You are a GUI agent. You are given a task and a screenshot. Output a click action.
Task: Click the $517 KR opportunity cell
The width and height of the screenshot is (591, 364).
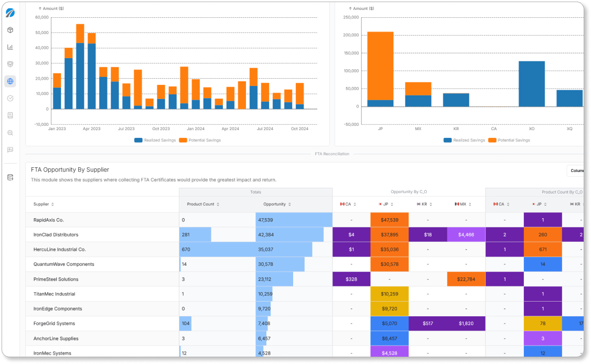(428, 323)
